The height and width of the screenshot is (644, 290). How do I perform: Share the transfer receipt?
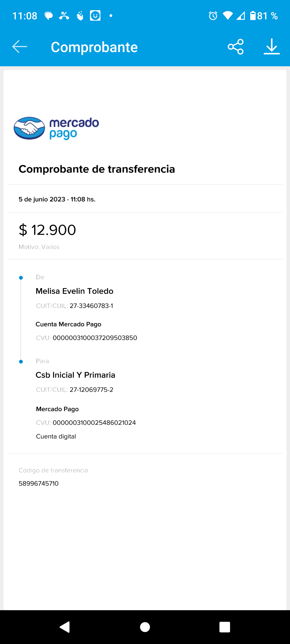click(235, 47)
